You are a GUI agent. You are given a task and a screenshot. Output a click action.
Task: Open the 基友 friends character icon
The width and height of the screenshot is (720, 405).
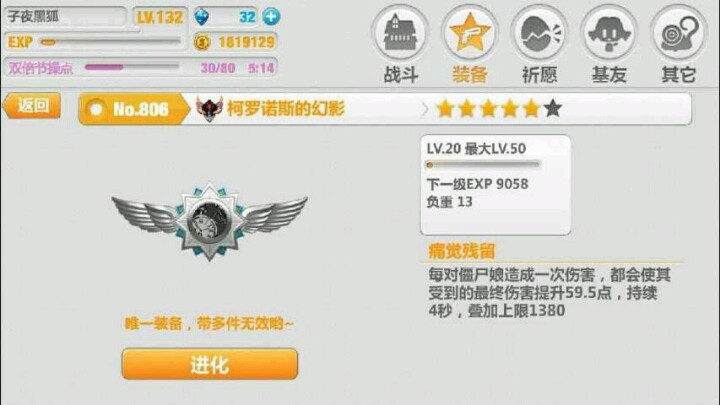tap(609, 33)
